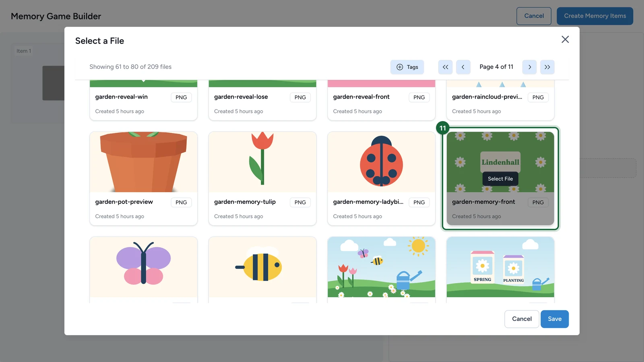The width and height of the screenshot is (644, 362).
Task: Click 'Page 4 of 11' indicator
Action: (x=496, y=67)
